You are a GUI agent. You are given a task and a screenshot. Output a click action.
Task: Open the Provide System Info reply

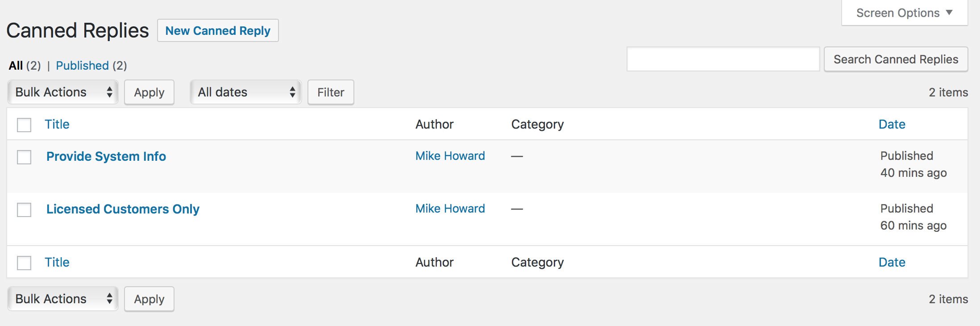(x=106, y=156)
